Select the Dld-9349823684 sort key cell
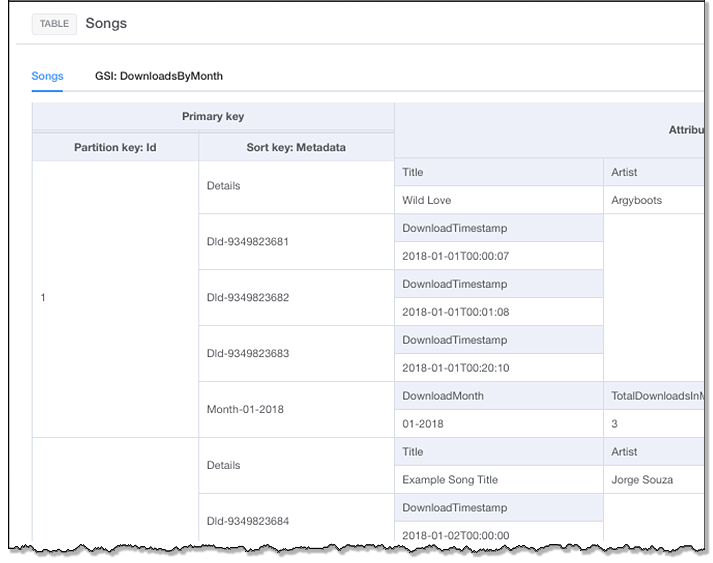The width and height of the screenshot is (713, 563). tap(248, 521)
